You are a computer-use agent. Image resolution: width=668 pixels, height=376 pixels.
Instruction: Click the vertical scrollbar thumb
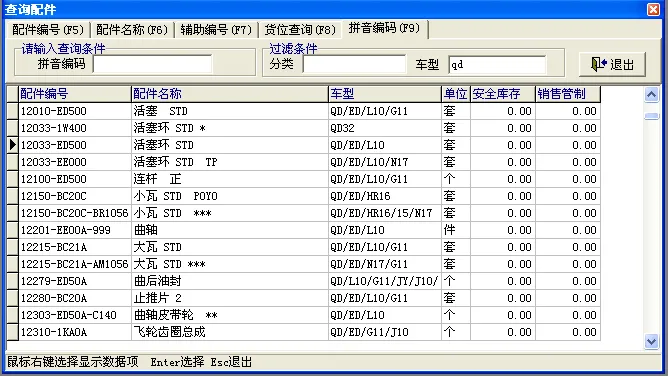coord(651,116)
